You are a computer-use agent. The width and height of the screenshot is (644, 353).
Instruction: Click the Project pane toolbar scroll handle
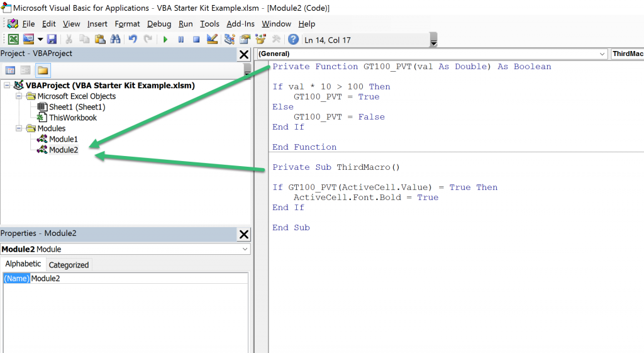[247, 70]
